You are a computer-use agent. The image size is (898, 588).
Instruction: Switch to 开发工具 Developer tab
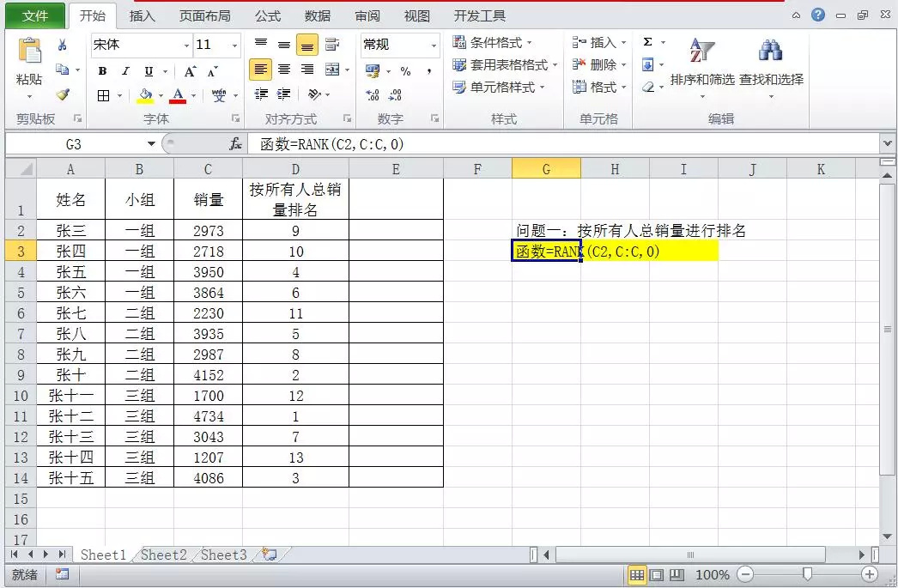[479, 16]
